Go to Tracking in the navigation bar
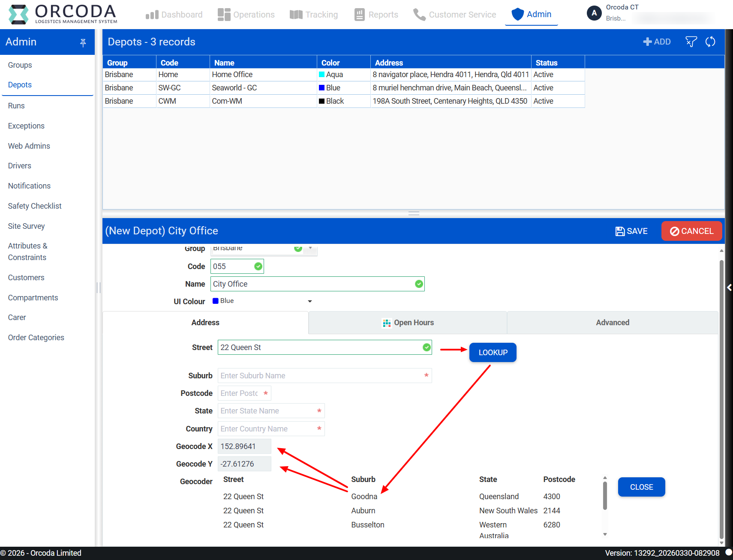This screenshot has height=560, width=733. click(314, 15)
